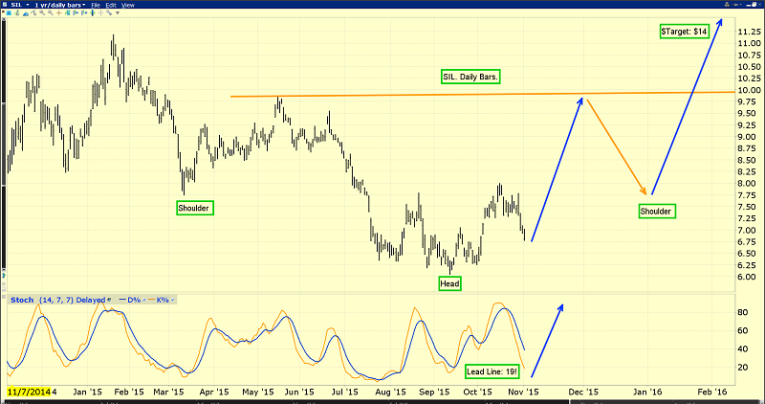The height and width of the screenshot is (404, 765).
Task: Select the orange horizontal neckline at 10.00
Action: pos(400,95)
